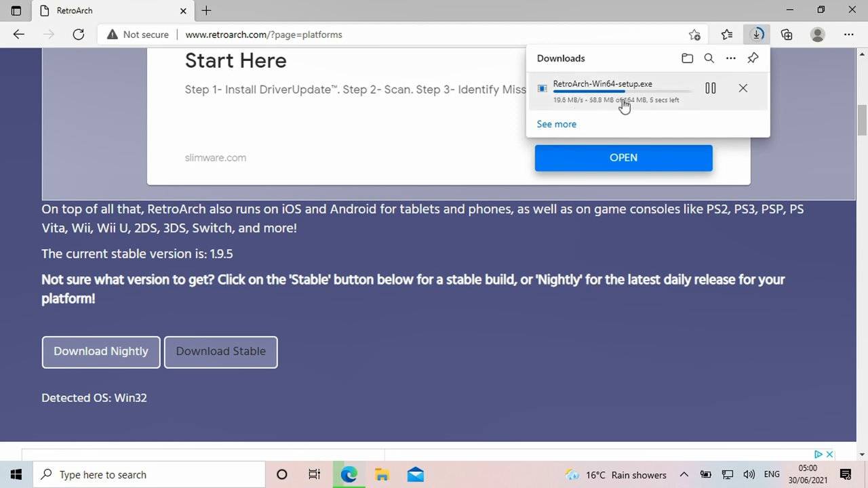The image size is (868, 488).
Task: Add this page to favorites
Action: 694,35
